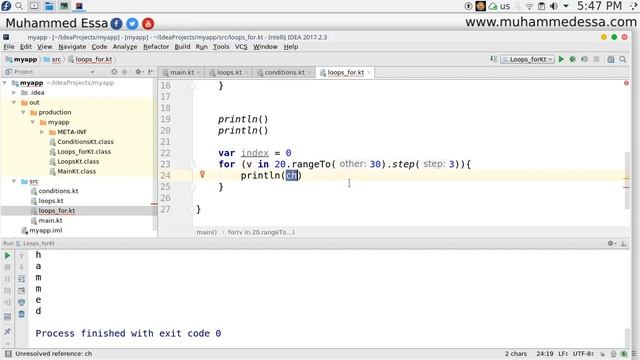The image size is (640, 360).
Task: Collapse all icon in Project panel header
Action: [x=124, y=72]
